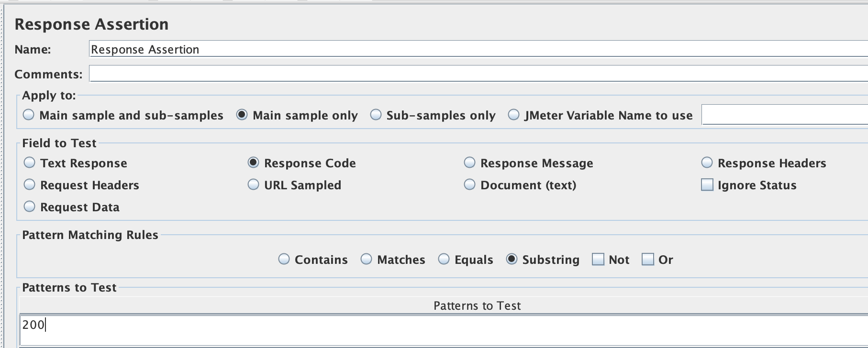Select Response Code radio button
The height and width of the screenshot is (348, 868).
pyautogui.click(x=254, y=163)
